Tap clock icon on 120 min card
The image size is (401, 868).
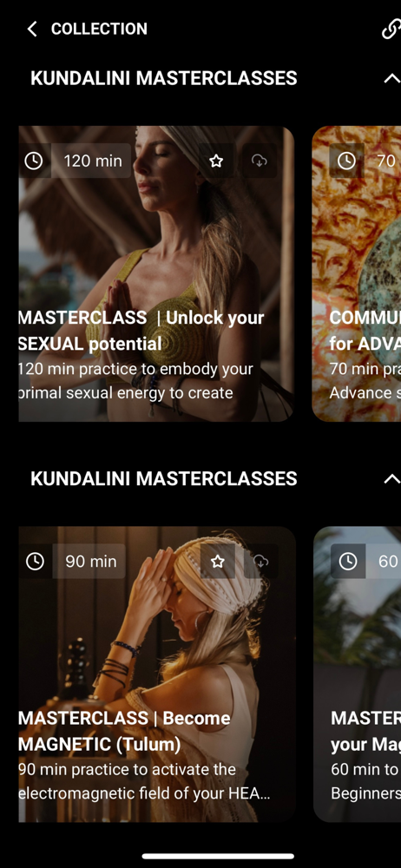(x=35, y=161)
